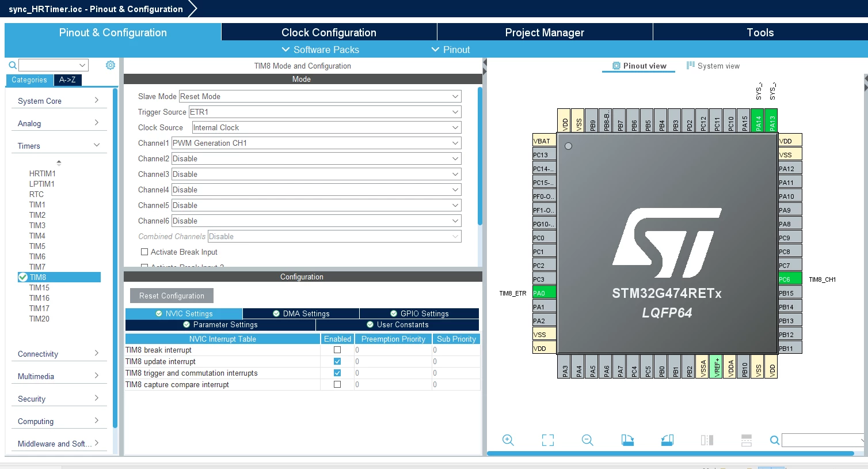The height and width of the screenshot is (469, 868).
Task: Click the zoom in magnifier icon
Action: coord(508,440)
